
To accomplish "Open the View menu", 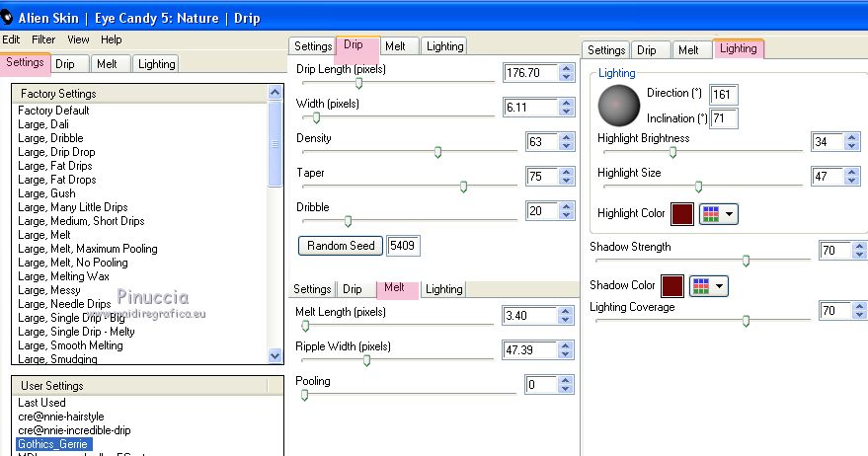I will click(78, 39).
